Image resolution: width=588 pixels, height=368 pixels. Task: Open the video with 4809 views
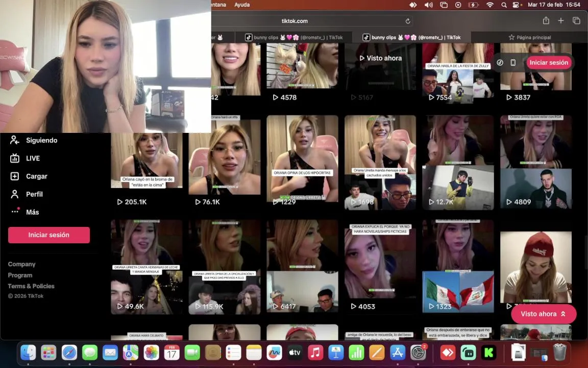tap(536, 162)
